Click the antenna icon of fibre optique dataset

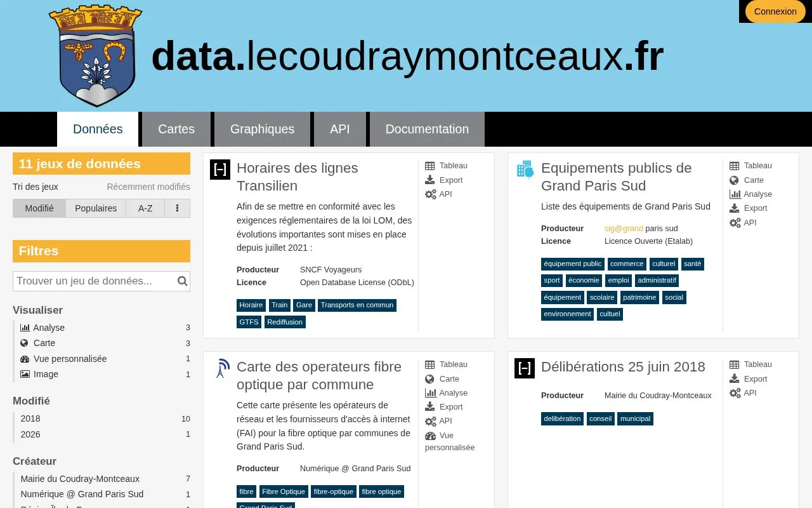tap(221, 368)
